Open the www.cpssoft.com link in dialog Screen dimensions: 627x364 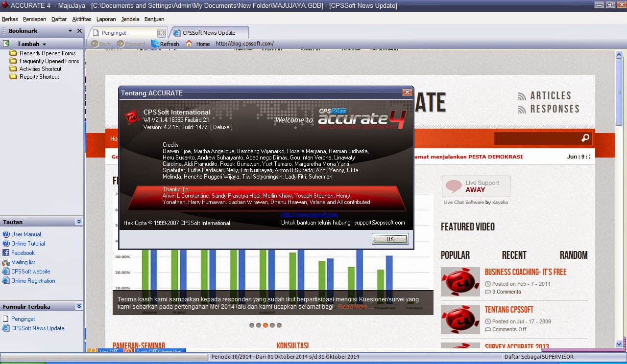click(309, 214)
